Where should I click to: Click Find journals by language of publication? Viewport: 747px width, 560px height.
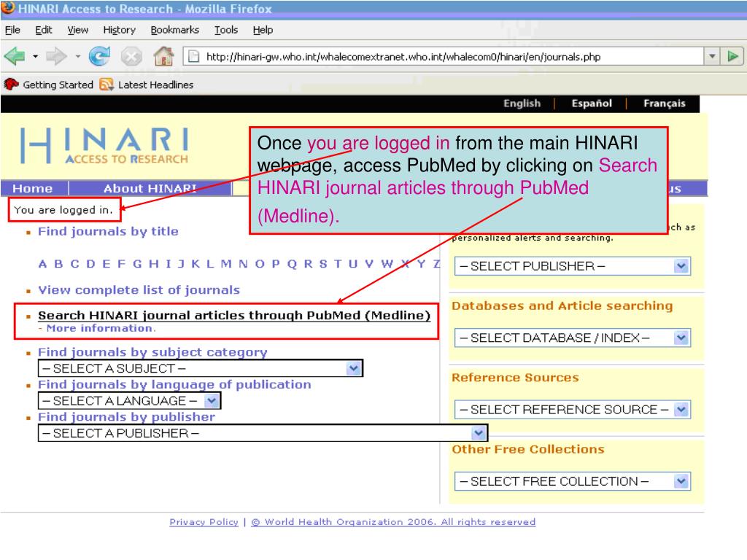[x=174, y=385]
